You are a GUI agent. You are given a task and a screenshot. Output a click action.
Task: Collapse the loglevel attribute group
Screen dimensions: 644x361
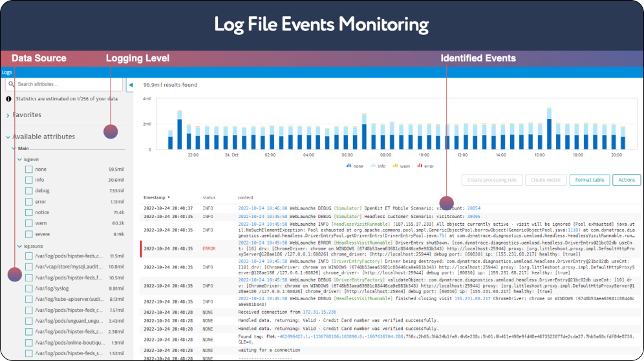pyautogui.click(x=19, y=159)
